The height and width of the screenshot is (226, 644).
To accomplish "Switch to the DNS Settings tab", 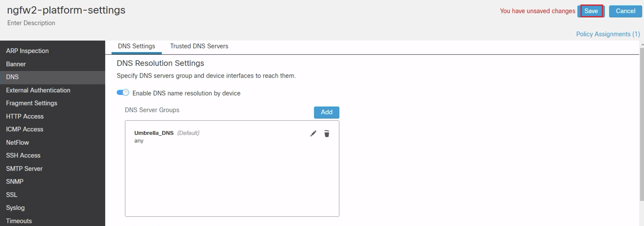I will pos(136,46).
